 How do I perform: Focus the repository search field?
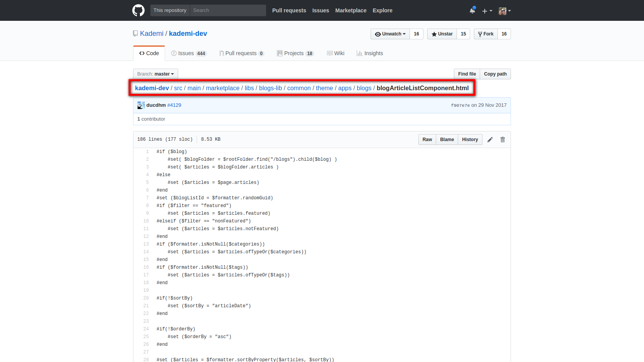228,10
